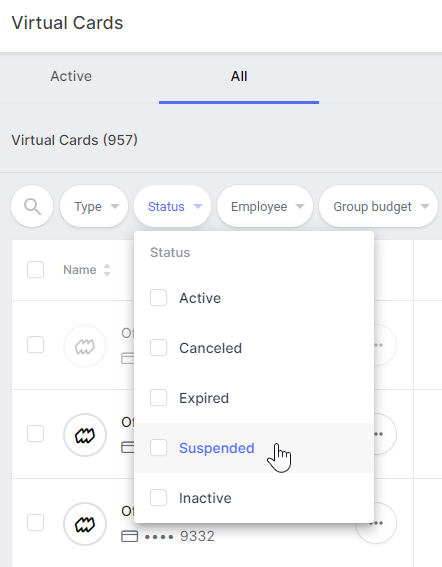The image size is (442, 567).
Task: Enable the Suspended status filter
Action: [x=158, y=448]
